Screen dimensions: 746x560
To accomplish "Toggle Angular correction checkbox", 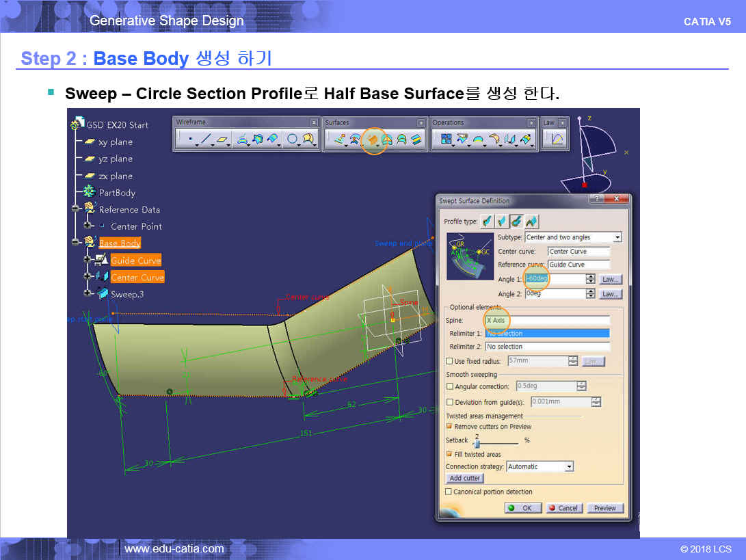I will (449, 386).
